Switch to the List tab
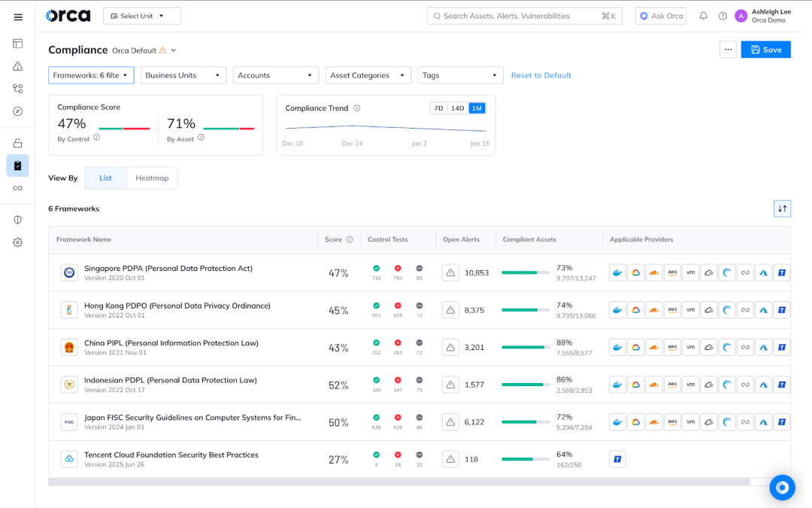 pos(105,178)
